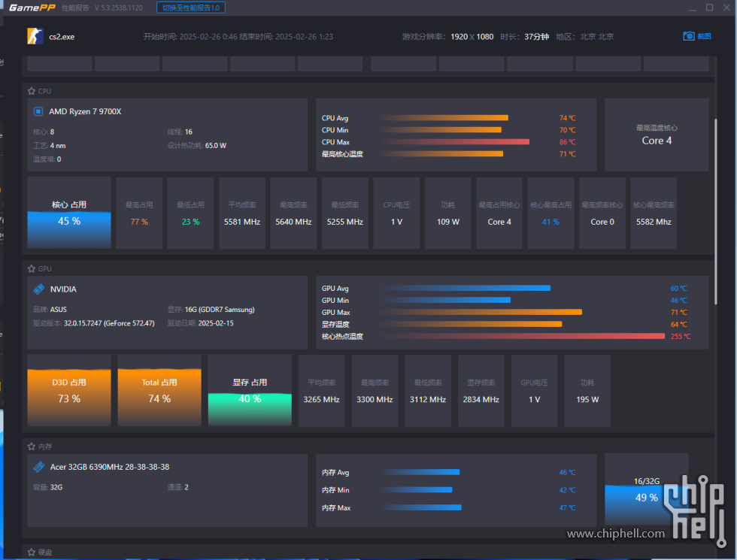This screenshot has height=560, width=737.
Task: Click the 最高核心温度 71 ℃ bar
Action: point(442,153)
